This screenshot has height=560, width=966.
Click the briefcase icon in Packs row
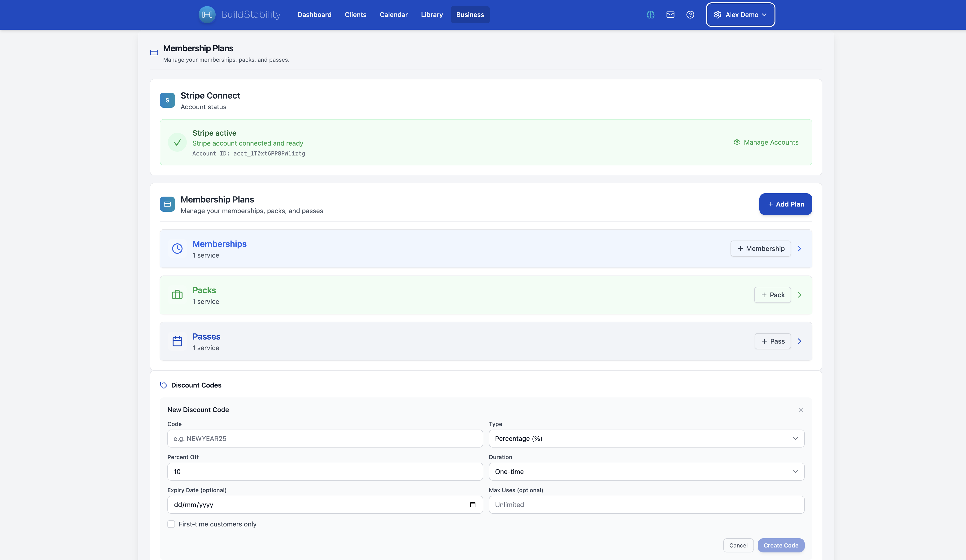pos(177,295)
